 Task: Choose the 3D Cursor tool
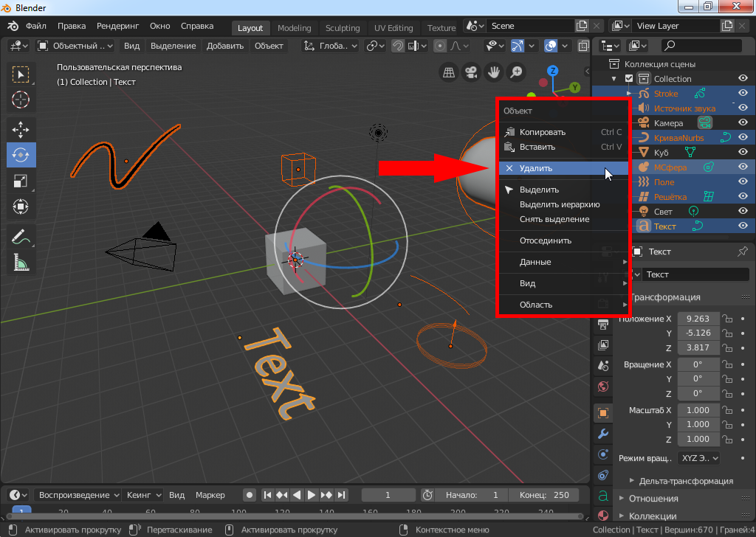point(21,100)
